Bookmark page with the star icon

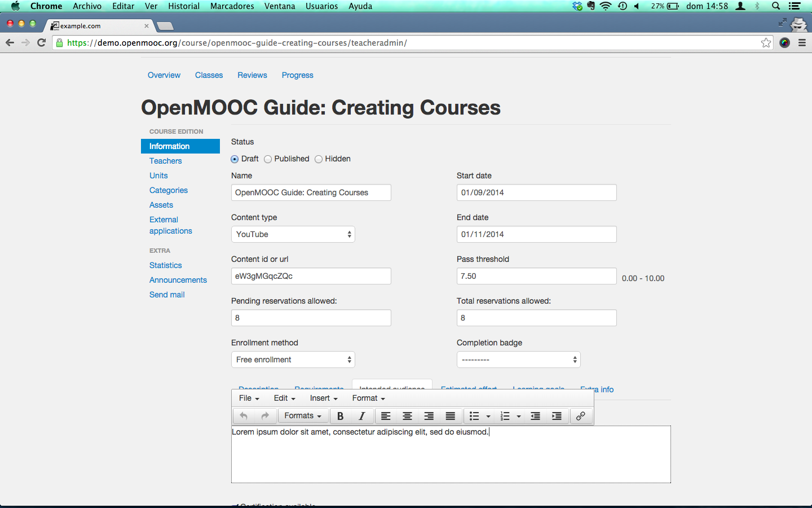[766, 43]
